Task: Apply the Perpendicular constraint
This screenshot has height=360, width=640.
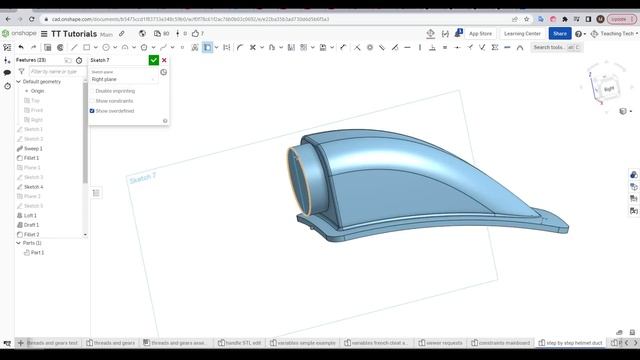Action: 432,47
